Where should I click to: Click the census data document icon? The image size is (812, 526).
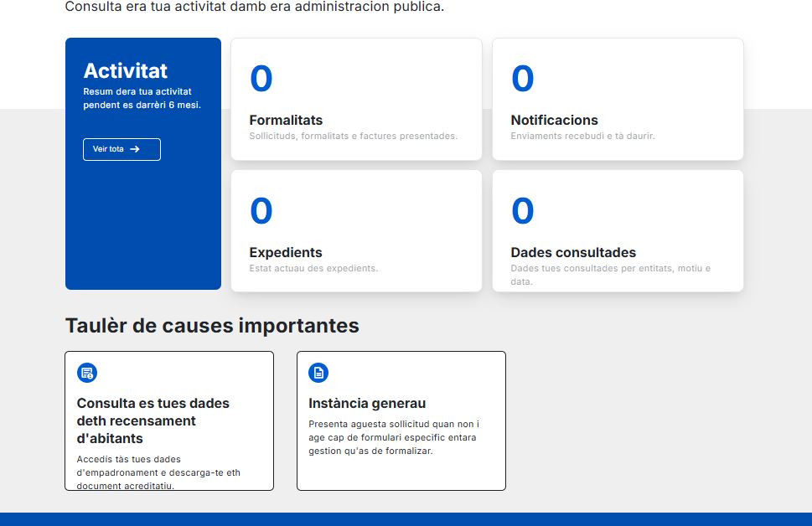(87, 373)
